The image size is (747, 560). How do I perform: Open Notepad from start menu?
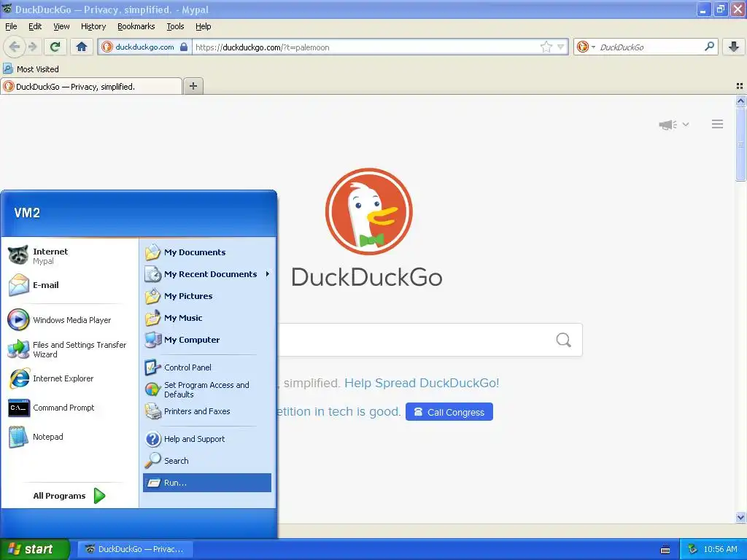pos(70,437)
